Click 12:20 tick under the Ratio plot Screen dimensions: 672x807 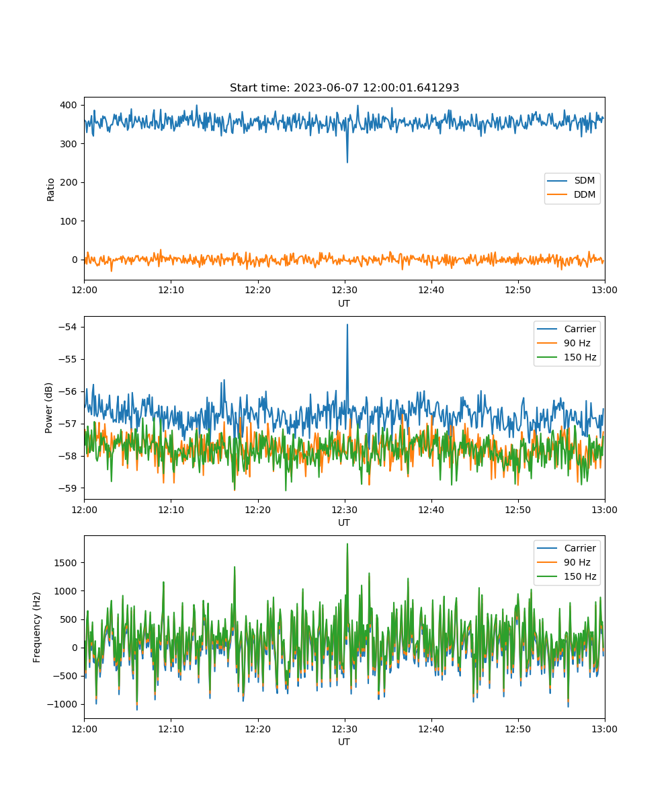pos(257,290)
